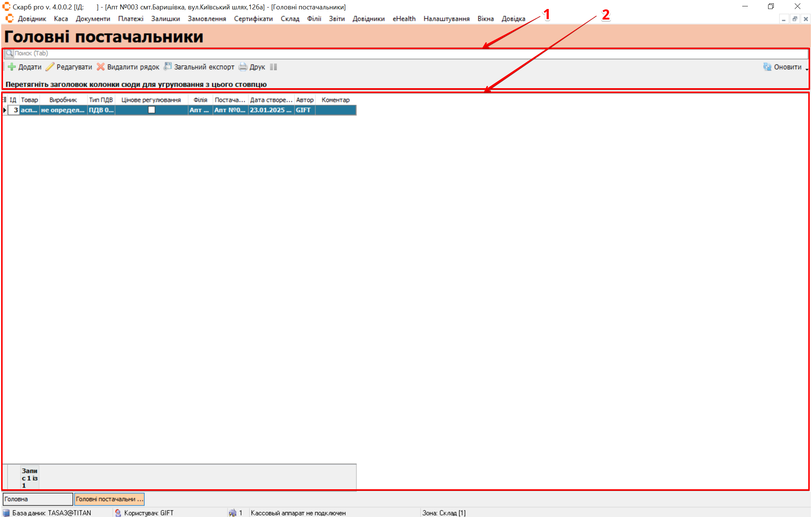Screen dimensions: 812x517
Task: Select the Головні постачальники tab at bottom
Action: pos(109,499)
